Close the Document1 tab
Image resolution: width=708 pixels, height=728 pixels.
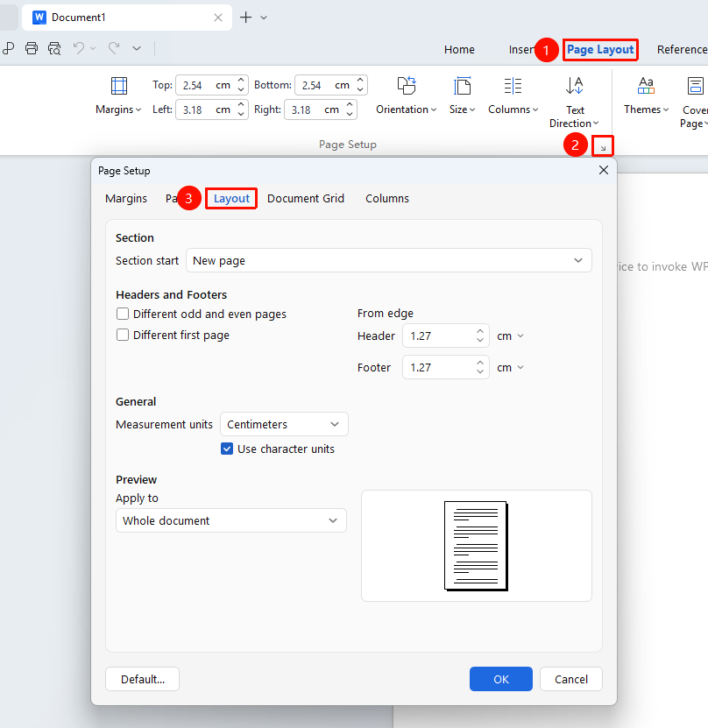coord(217,18)
